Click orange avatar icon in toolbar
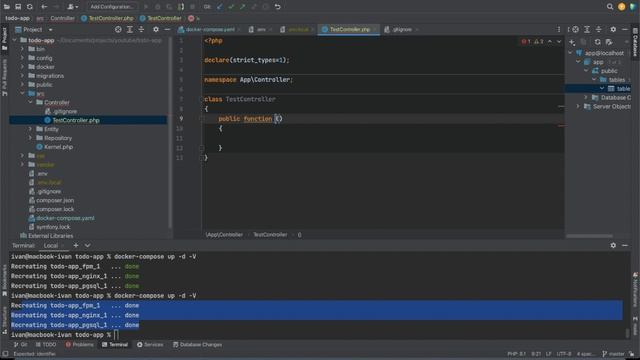 pyautogui.click(x=621, y=7)
